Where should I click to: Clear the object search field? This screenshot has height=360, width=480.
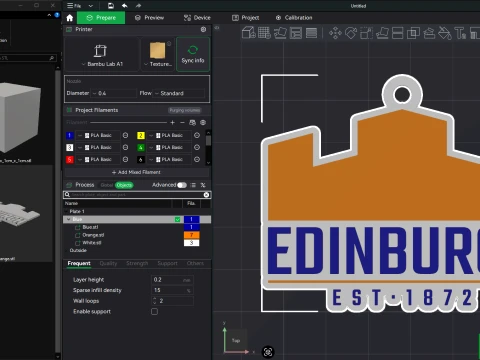click(x=206, y=195)
